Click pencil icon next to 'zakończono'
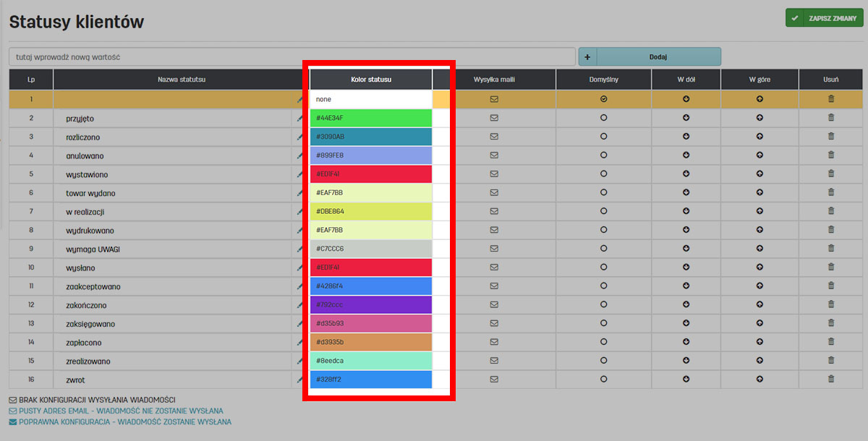Image resolution: width=868 pixels, height=441 pixels. (x=299, y=306)
